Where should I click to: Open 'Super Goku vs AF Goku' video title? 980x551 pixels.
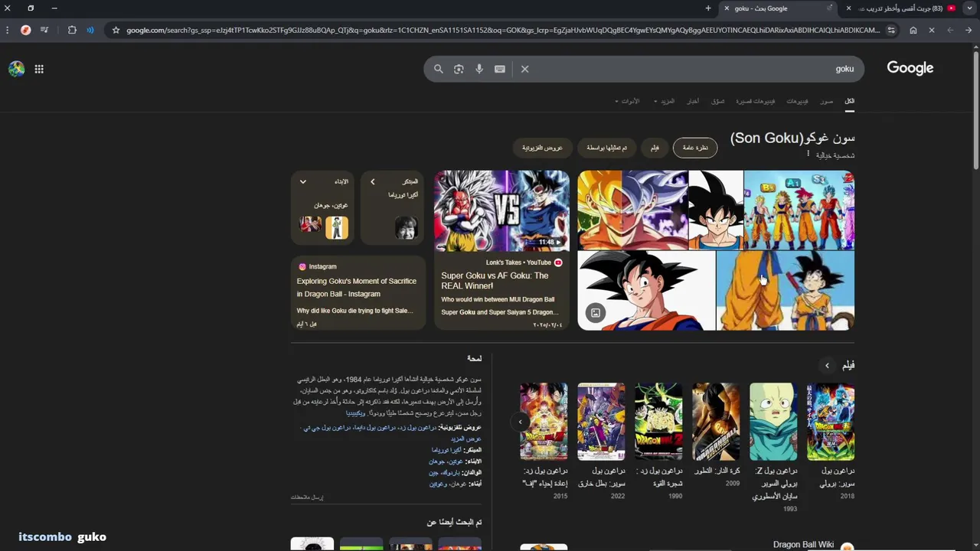coord(495,281)
